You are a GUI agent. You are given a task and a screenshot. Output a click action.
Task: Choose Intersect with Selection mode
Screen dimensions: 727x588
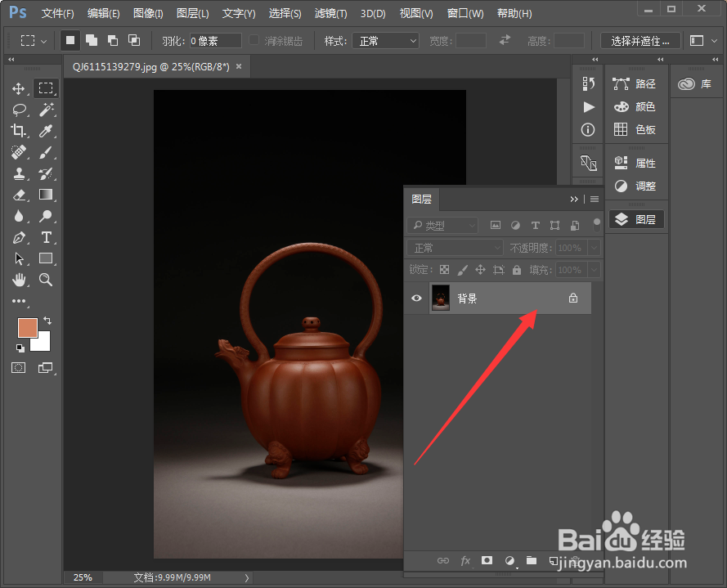tap(134, 40)
